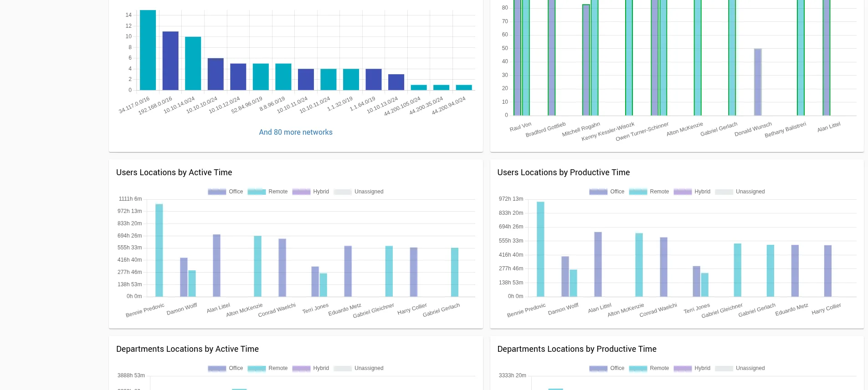Click Donald Wunsch's bar in top-right chart

click(x=758, y=82)
